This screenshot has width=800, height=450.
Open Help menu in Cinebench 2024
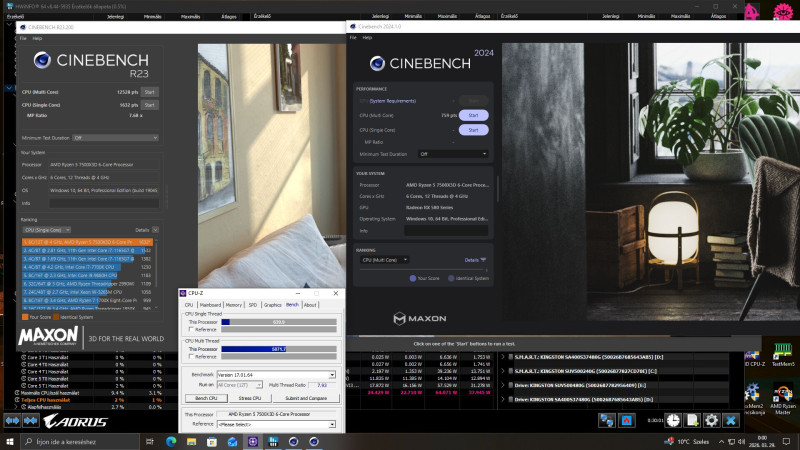click(x=367, y=37)
